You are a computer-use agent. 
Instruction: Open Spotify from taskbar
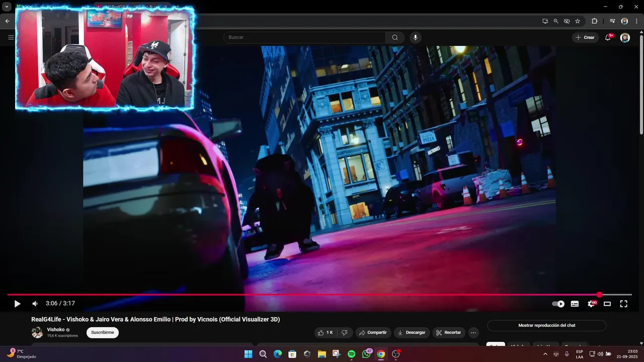tap(351, 354)
